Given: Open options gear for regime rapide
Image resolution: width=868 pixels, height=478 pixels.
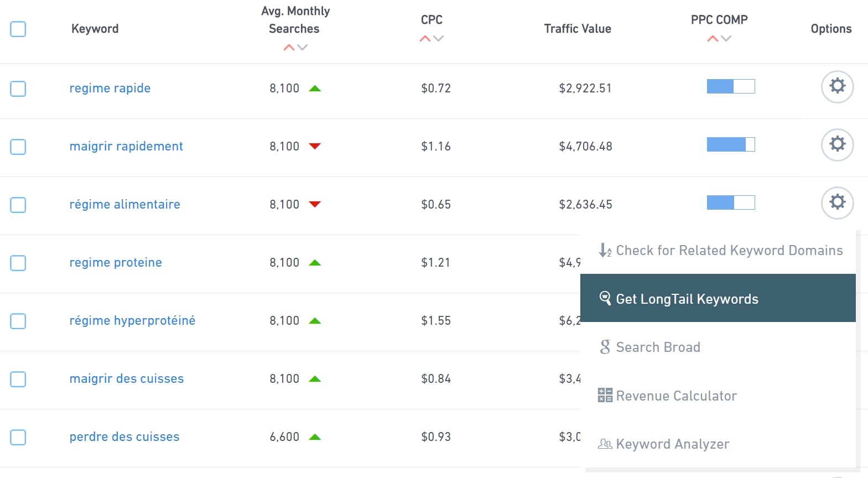Looking at the screenshot, I should 837,86.
